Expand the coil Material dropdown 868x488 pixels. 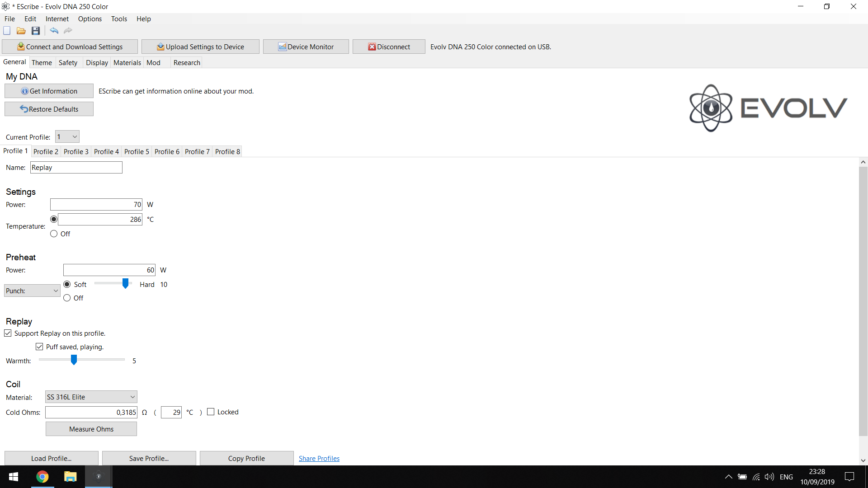pyautogui.click(x=91, y=397)
